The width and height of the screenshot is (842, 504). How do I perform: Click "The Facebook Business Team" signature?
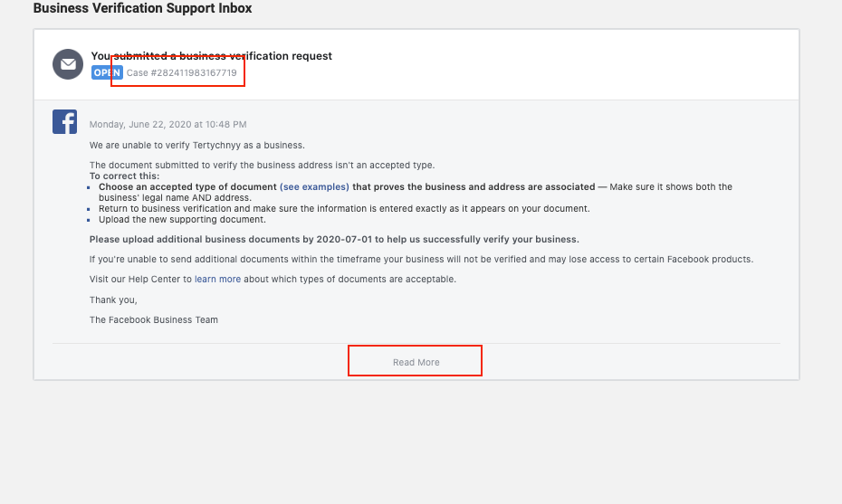coord(154,320)
